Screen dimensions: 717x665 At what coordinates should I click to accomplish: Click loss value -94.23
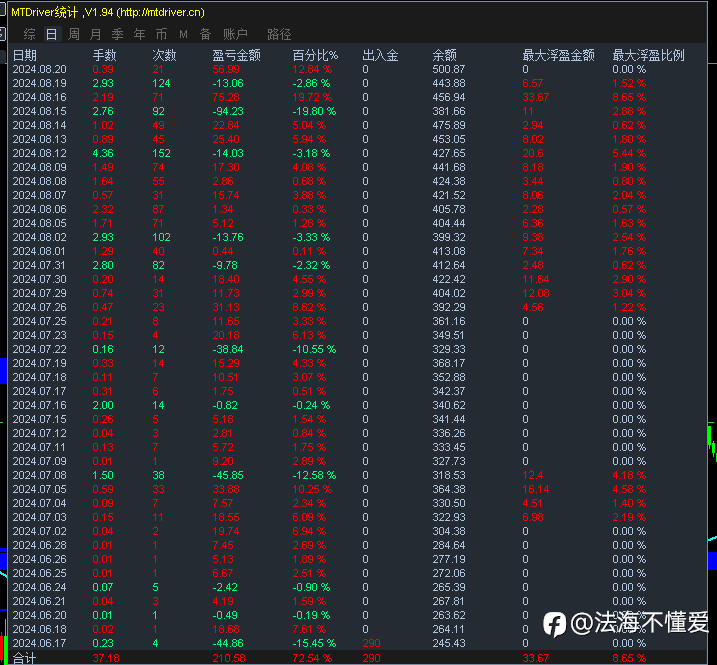[x=228, y=111]
